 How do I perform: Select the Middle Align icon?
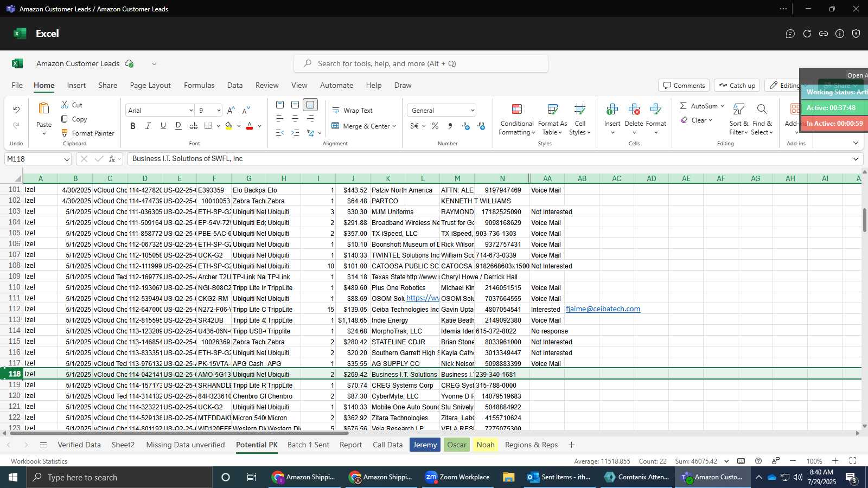tap(295, 105)
